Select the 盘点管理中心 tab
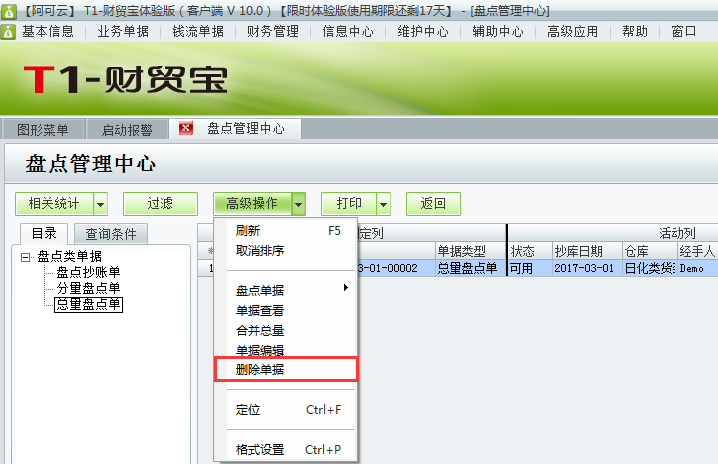Screen dimensions: 718x464 click(246, 128)
